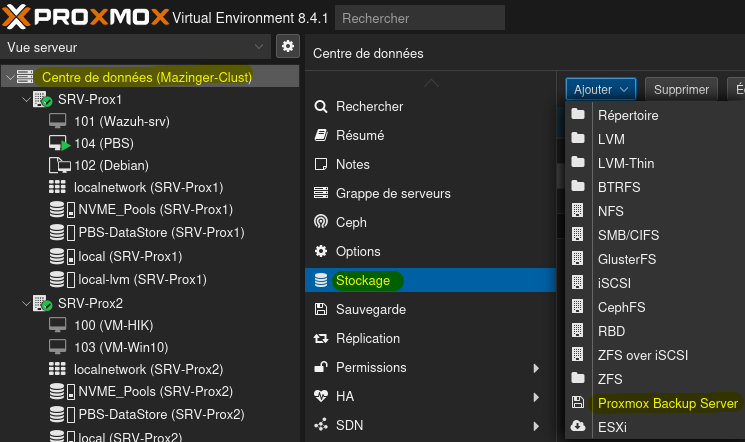Image resolution: width=745 pixels, height=442 pixels.
Task: Expand the Permissions submenu arrow
Action: 537,367
